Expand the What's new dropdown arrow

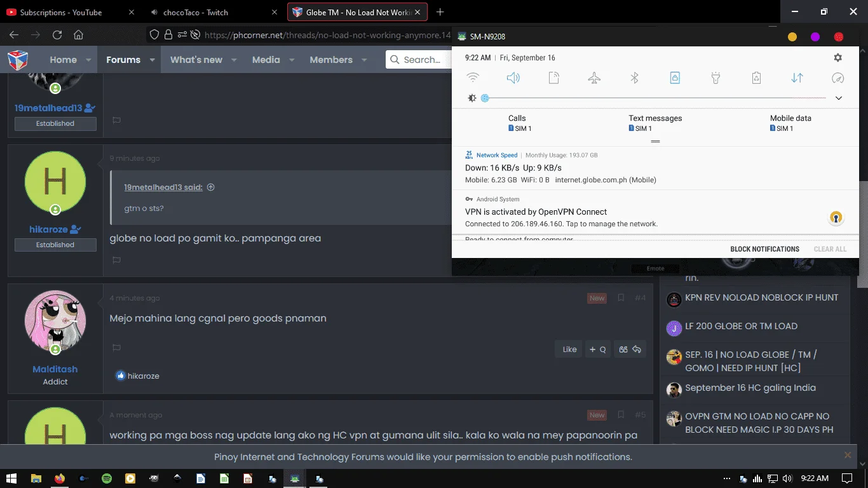[x=234, y=60]
